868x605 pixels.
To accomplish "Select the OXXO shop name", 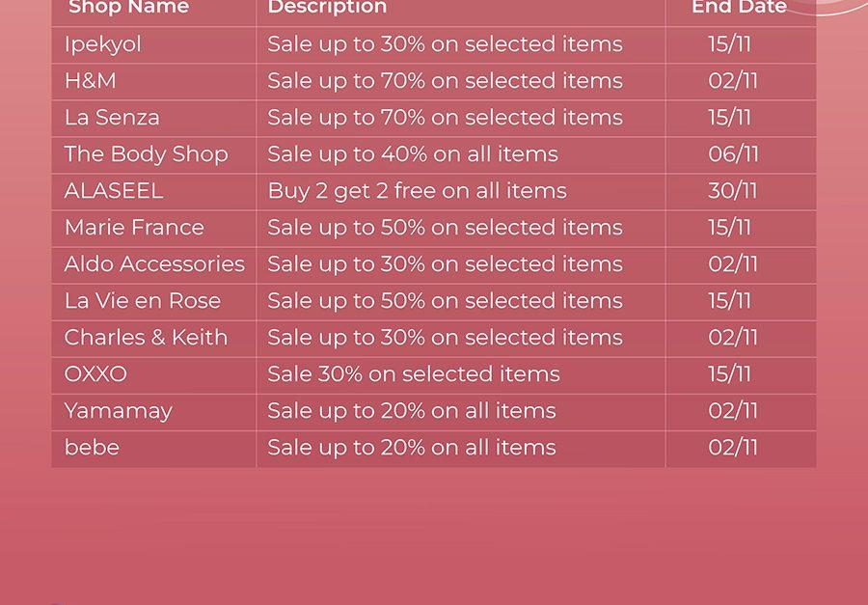I will [x=95, y=374].
